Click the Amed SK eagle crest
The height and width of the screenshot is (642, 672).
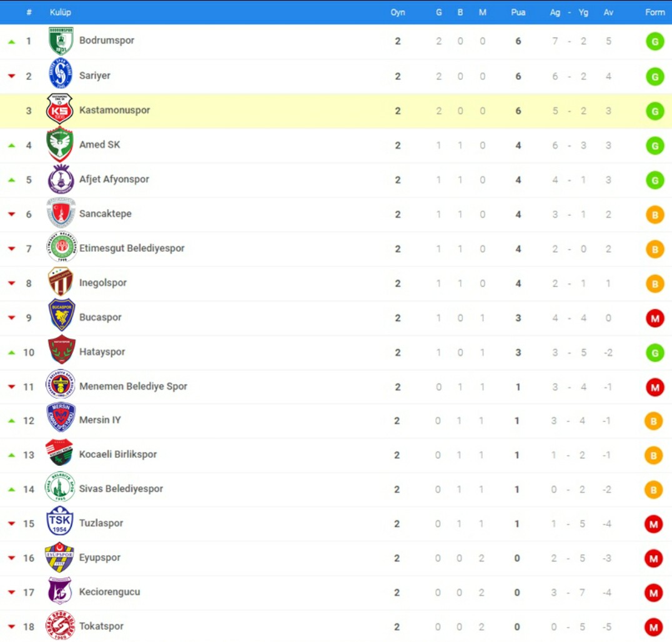[x=60, y=144]
